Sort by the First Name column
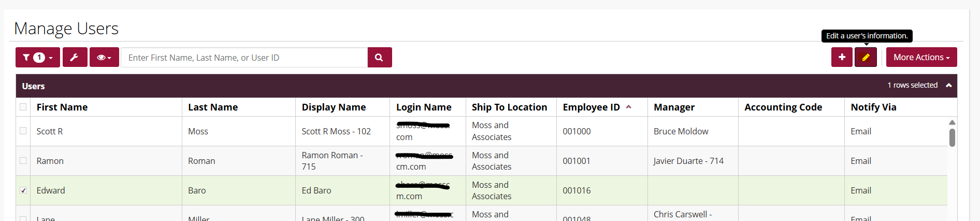Viewport: 980px width, 221px height. pyautogui.click(x=62, y=107)
